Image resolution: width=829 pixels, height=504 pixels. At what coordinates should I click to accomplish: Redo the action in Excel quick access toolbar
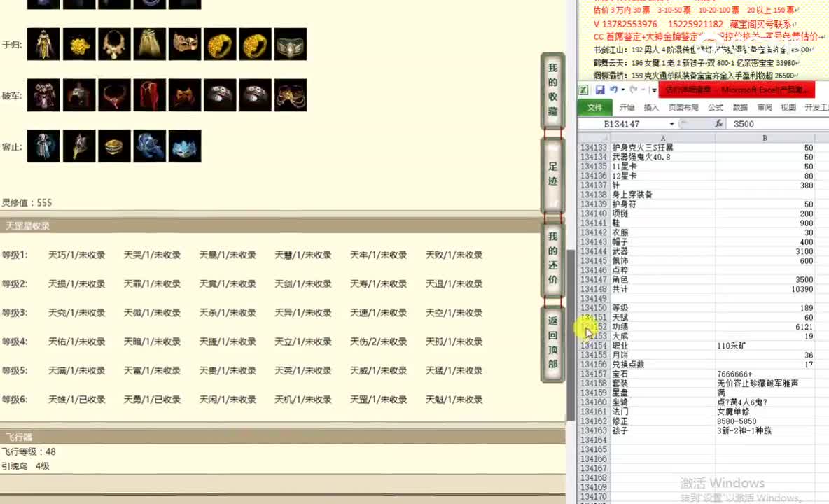point(634,90)
